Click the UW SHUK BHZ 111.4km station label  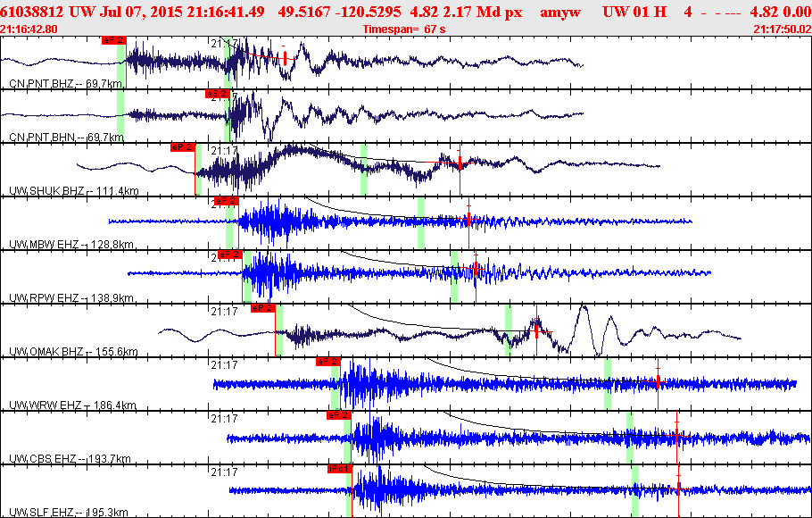73,191
